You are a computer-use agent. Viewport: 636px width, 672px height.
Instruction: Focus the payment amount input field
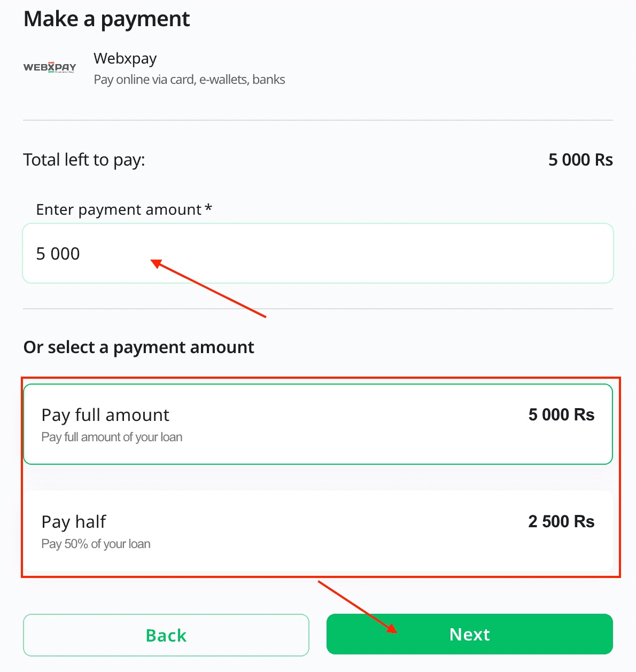(317, 253)
